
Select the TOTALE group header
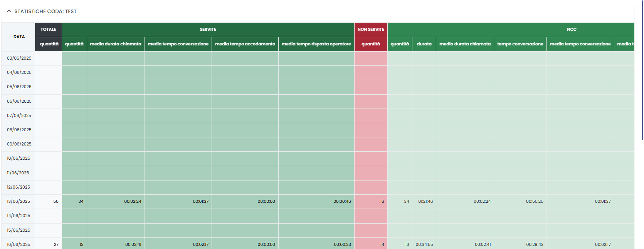[48, 30]
